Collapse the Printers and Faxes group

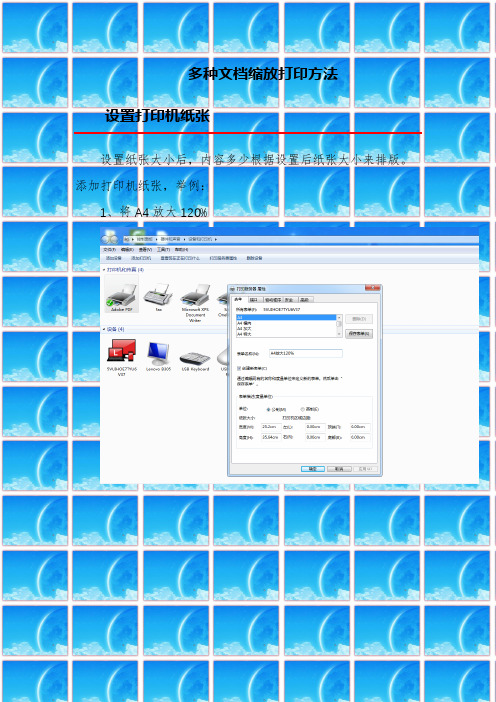[104, 270]
